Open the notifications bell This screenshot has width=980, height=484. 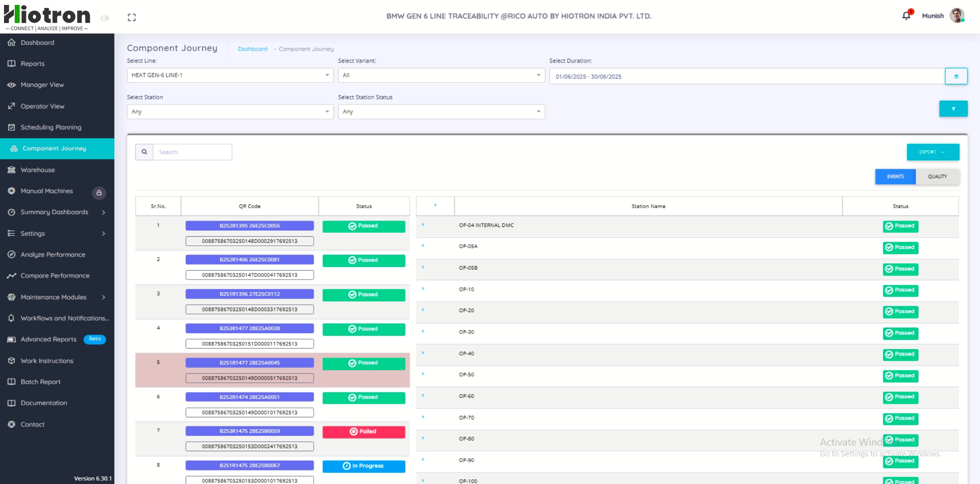[906, 16]
